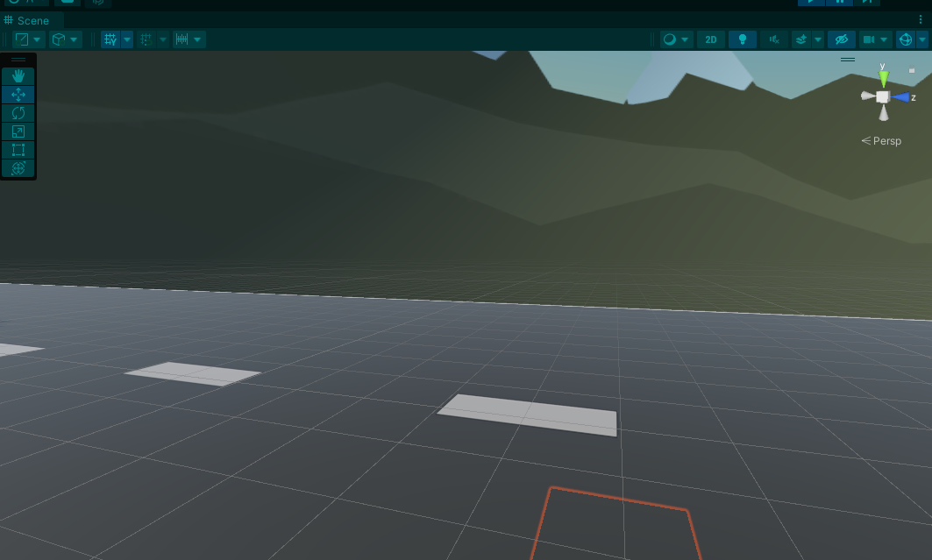Screen dimensions: 932x560
Task: Toggle scene lighting with lightbulb icon
Action: pyautogui.click(x=743, y=39)
